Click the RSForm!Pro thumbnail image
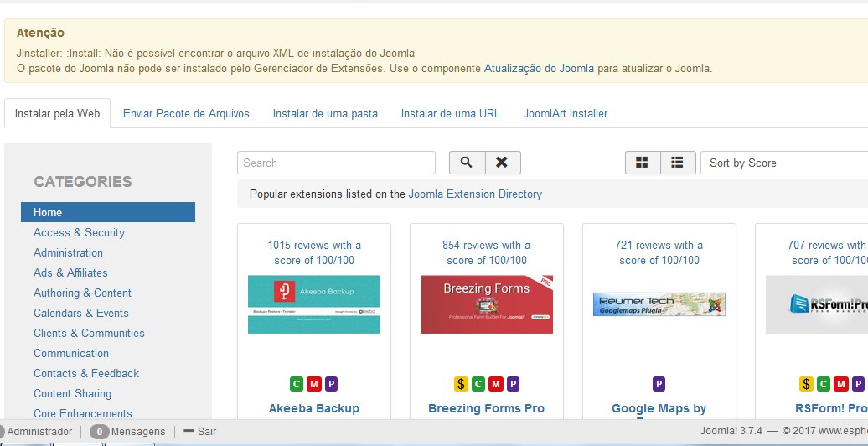868x446 pixels. pyautogui.click(x=817, y=304)
